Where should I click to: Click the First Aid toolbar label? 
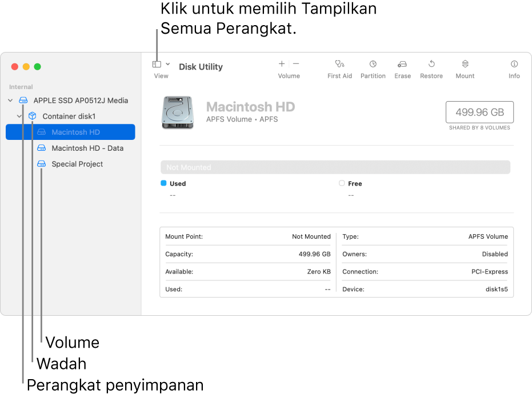[339, 76]
